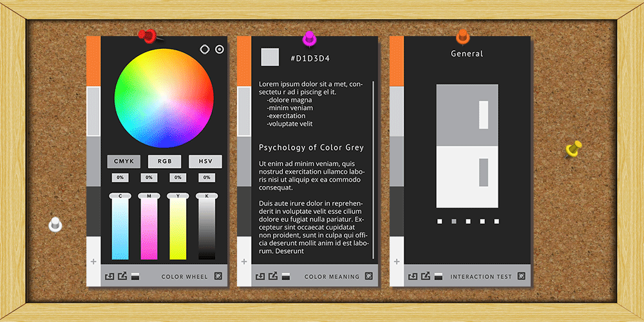Click the export icon in Interaction Test footer
Screen dimensions: 644x322
click(425, 277)
